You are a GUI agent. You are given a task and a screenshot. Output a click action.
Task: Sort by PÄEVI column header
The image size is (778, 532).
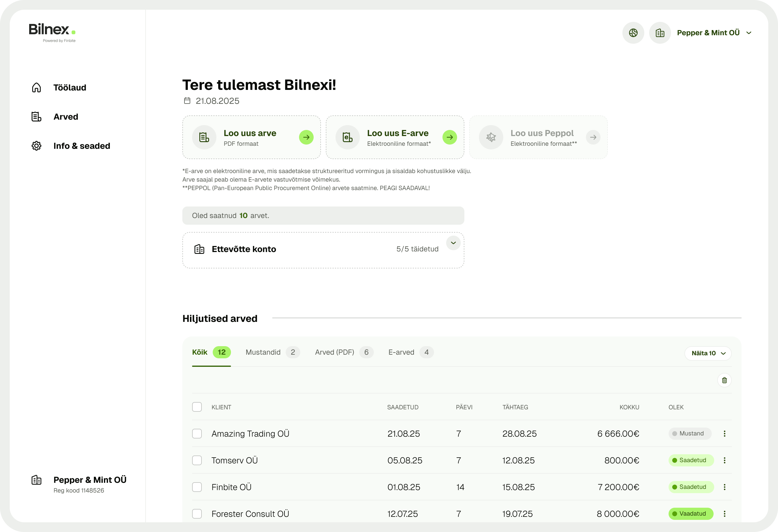(464, 407)
